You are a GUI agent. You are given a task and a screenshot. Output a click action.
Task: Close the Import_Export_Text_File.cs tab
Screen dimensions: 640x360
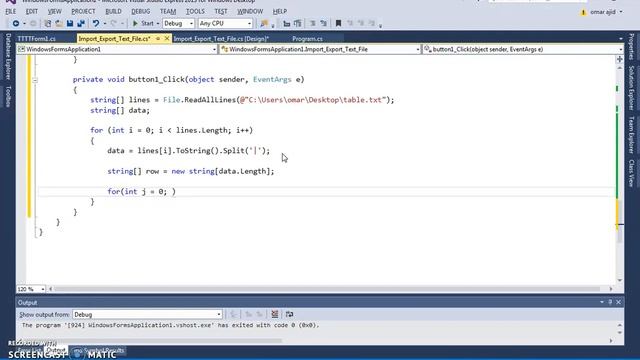(167, 38)
